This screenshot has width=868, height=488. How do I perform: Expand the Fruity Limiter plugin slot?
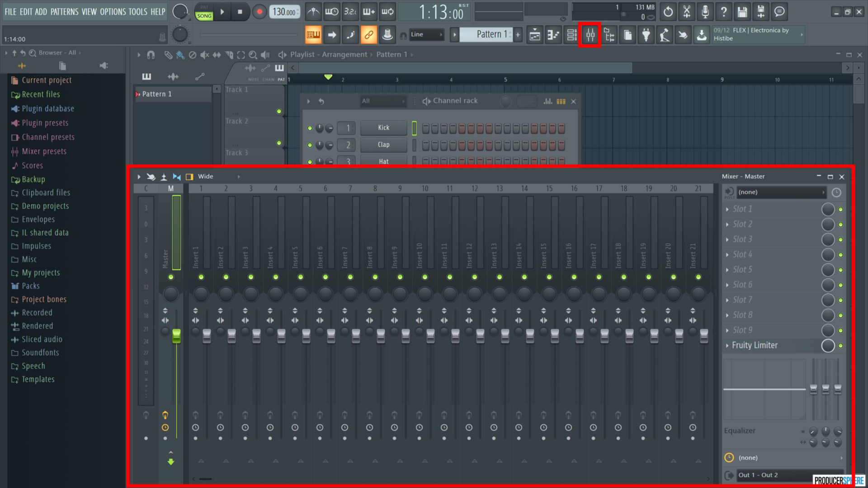coord(728,345)
